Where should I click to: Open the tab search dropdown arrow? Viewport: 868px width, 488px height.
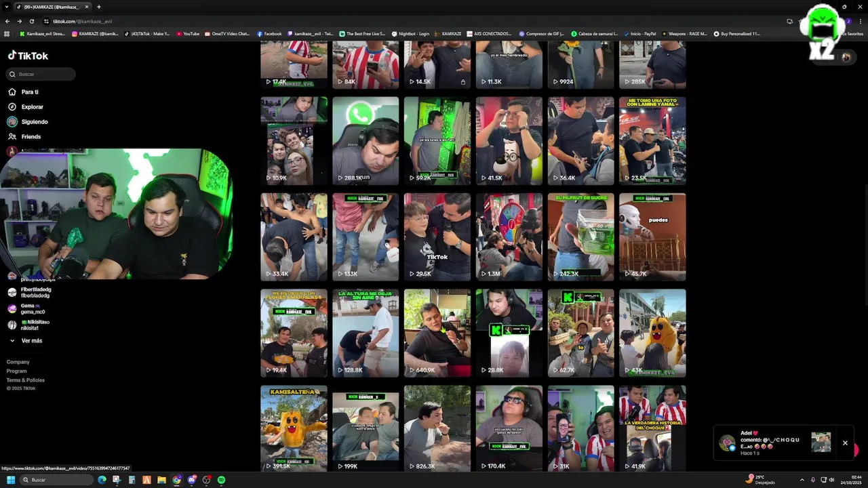click(x=6, y=7)
